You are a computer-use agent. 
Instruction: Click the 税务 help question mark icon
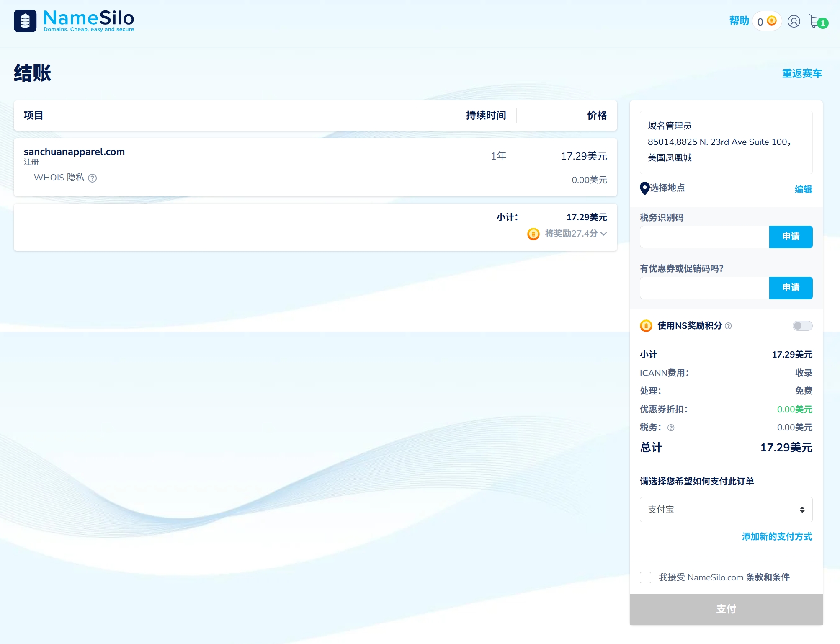click(671, 428)
